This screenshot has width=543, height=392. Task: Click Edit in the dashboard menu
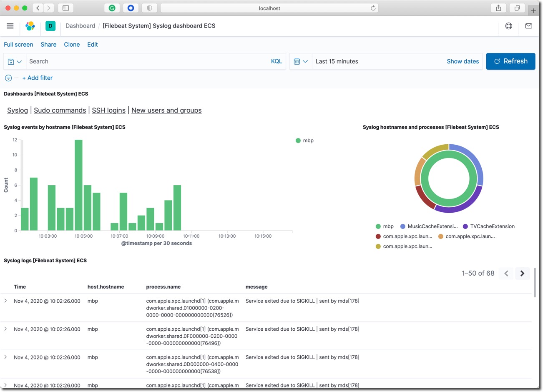[93, 45]
